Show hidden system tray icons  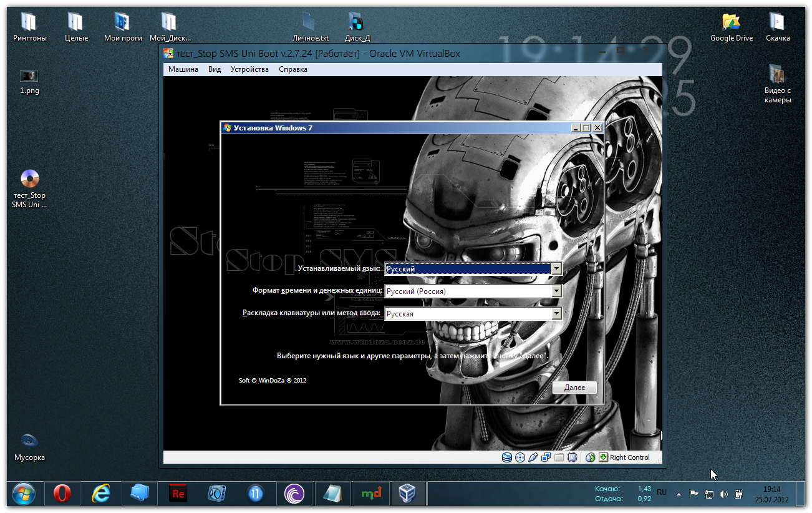[678, 494]
